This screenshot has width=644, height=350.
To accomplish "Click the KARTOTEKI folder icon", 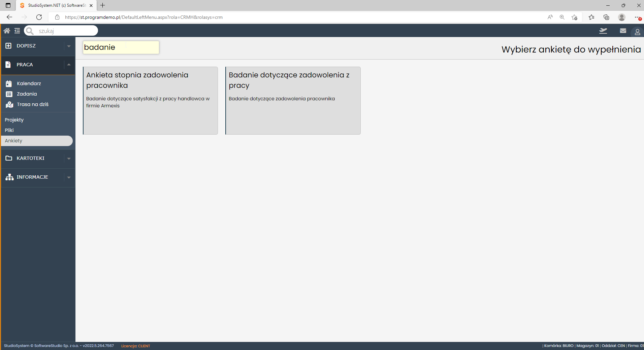I will click(9, 158).
